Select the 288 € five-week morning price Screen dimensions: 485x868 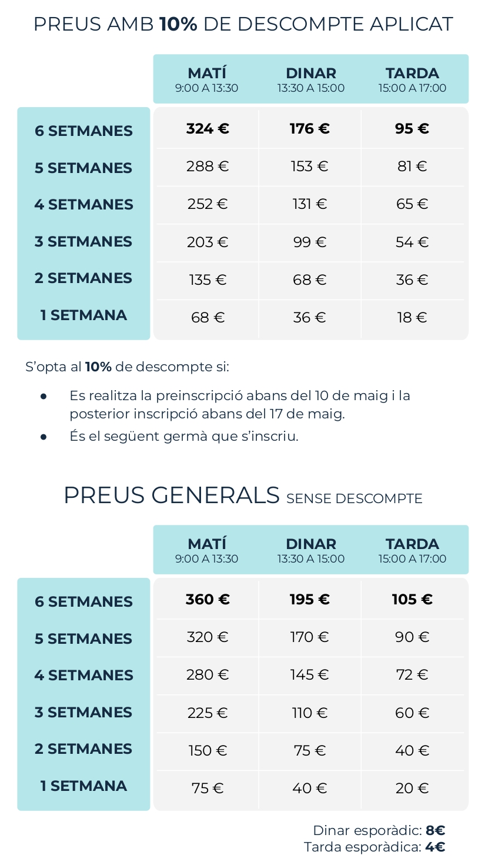[x=208, y=167]
